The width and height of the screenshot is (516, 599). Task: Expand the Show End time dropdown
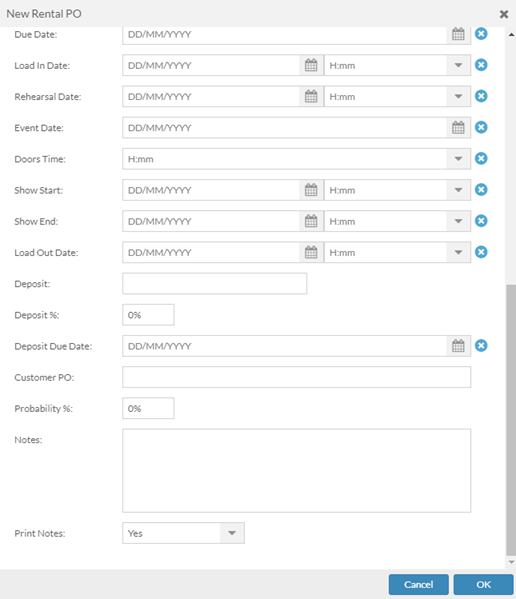coord(458,221)
